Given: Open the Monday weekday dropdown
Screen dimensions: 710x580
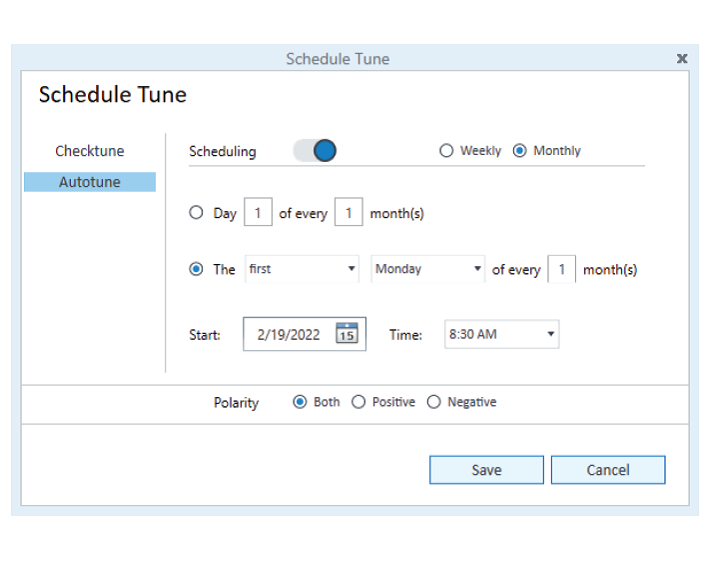Looking at the screenshot, I should [x=428, y=269].
